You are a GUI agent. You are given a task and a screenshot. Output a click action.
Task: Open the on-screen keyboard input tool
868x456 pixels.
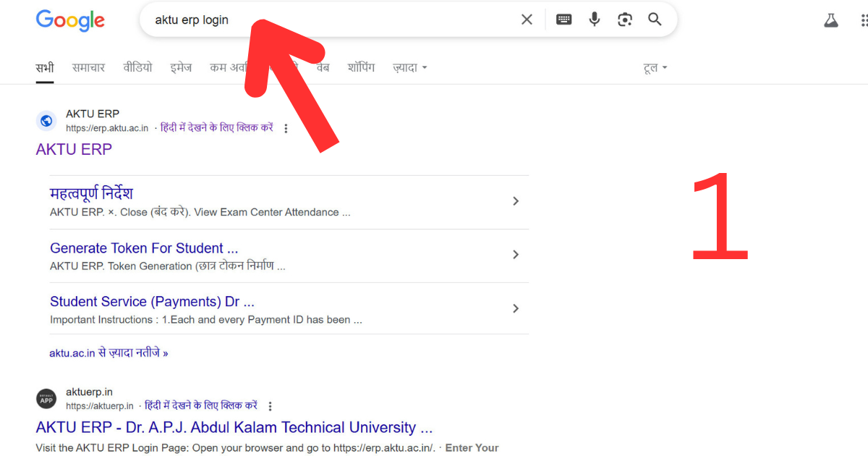563,20
